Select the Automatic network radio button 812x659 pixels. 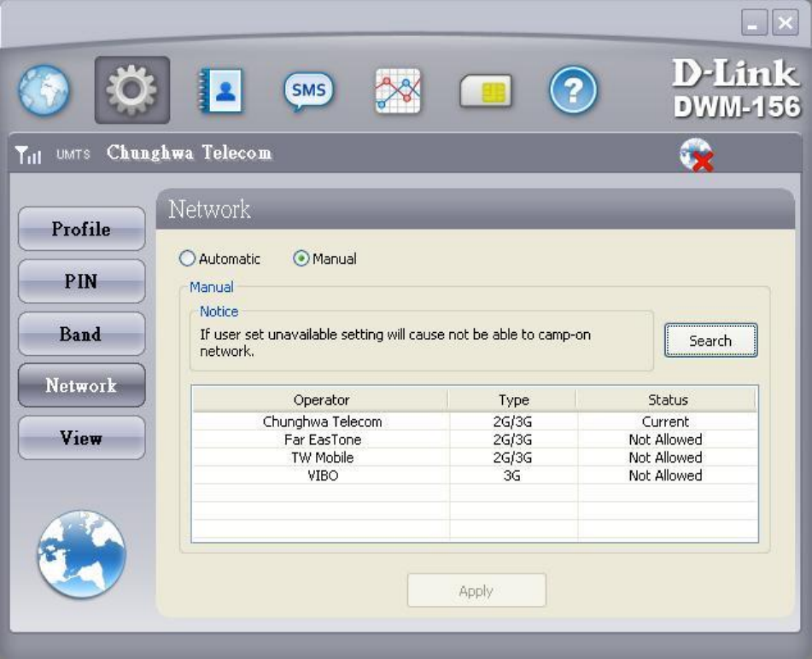[187, 259]
